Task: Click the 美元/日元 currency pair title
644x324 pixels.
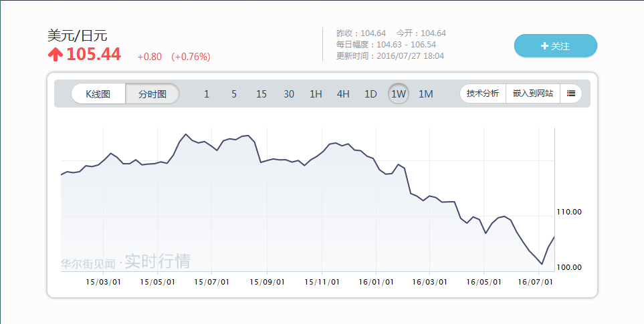Action: tap(77, 35)
